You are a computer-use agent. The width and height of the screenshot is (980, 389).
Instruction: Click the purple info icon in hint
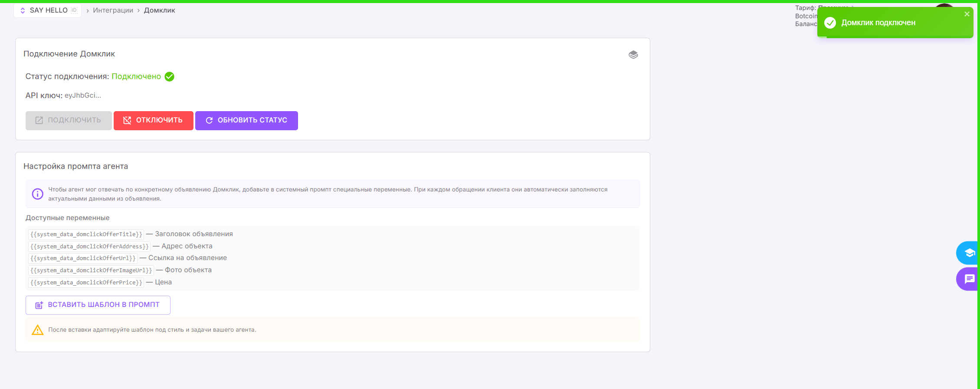click(38, 194)
